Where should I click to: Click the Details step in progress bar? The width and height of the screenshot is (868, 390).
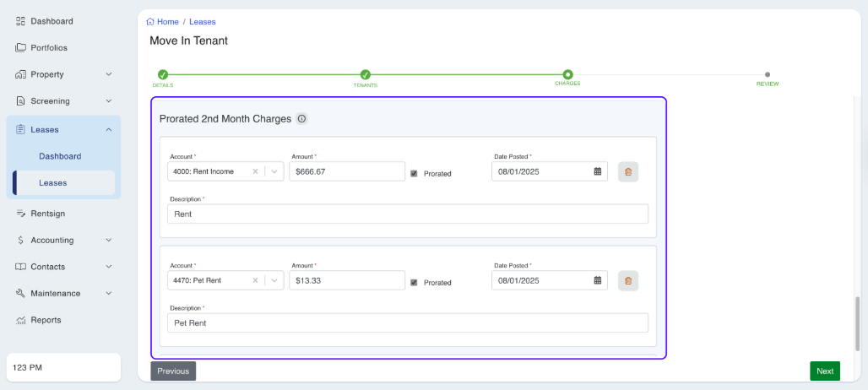point(163,75)
